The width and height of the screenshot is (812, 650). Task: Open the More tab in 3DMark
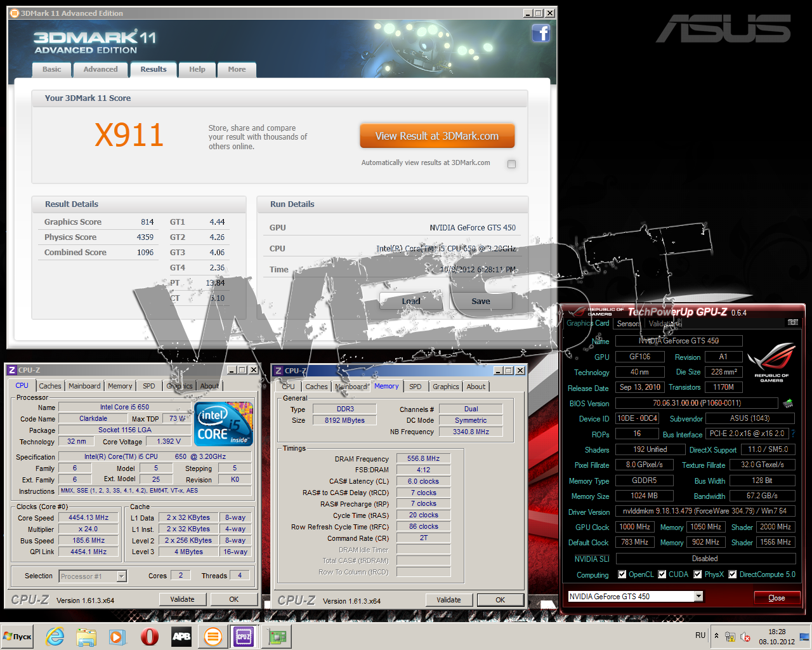pyautogui.click(x=237, y=70)
